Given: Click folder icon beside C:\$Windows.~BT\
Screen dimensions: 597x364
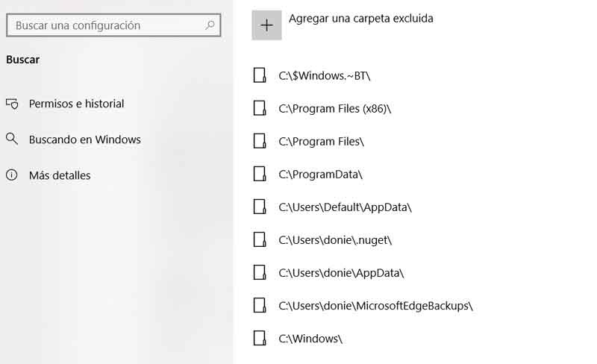Looking at the screenshot, I should pyautogui.click(x=260, y=75).
